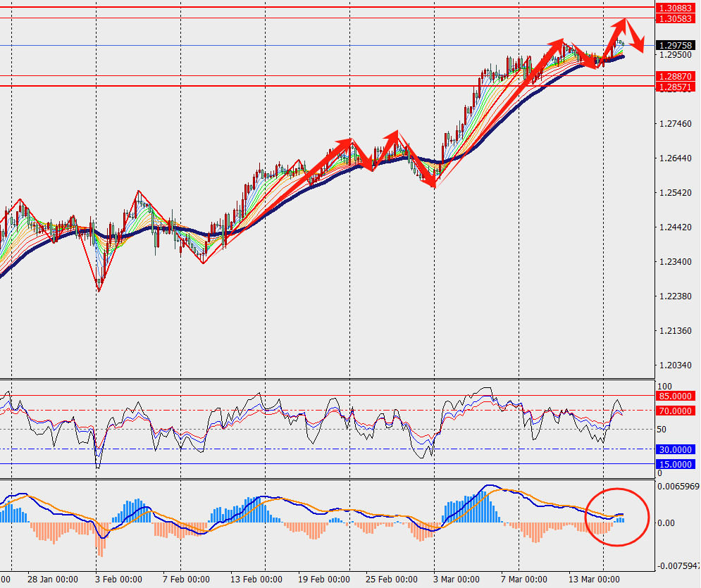Select the 70.0000 oscillator level label
Image resolution: width=701 pixels, height=588 pixels.
674,410
